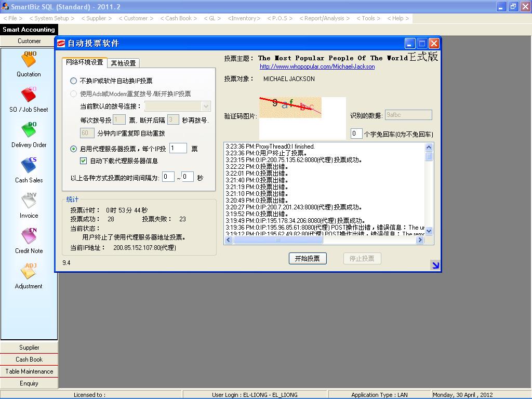The height and width of the screenshot is (399, 532).
Task: Expand the Supplier sidebar section
Action: (29, 348)
